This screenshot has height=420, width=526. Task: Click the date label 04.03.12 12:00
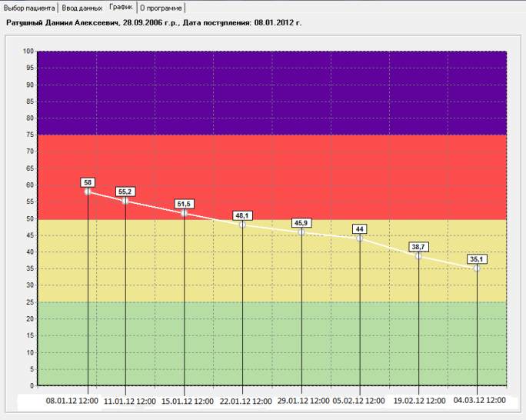(479, 400)
